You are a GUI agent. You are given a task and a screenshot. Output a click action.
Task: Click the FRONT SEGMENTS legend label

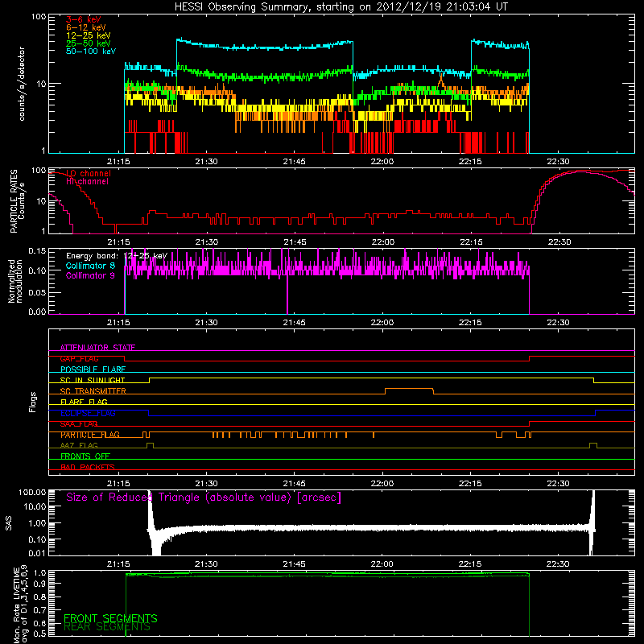(x=110, y=618)
